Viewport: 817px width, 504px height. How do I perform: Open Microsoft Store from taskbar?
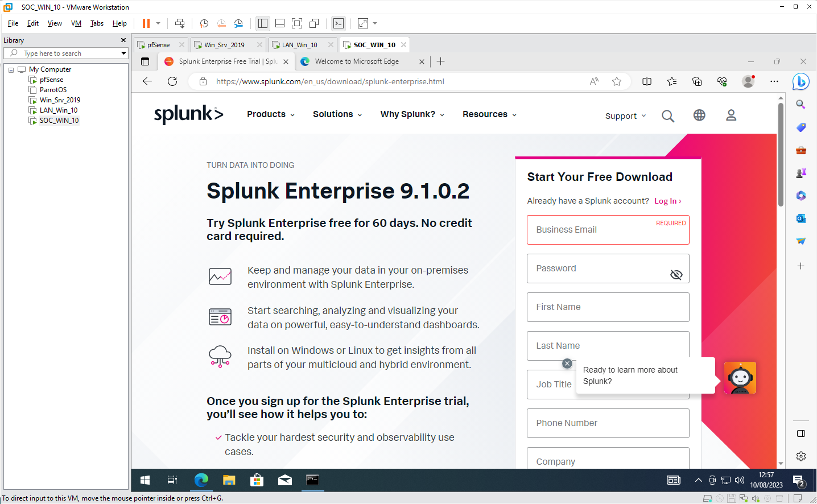257,480
